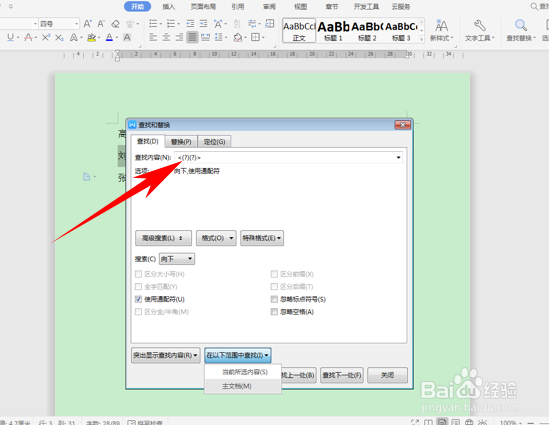
Task: Toggle Match suffix (区分后缀) checkbox
Action: click(x=274, y=287)
